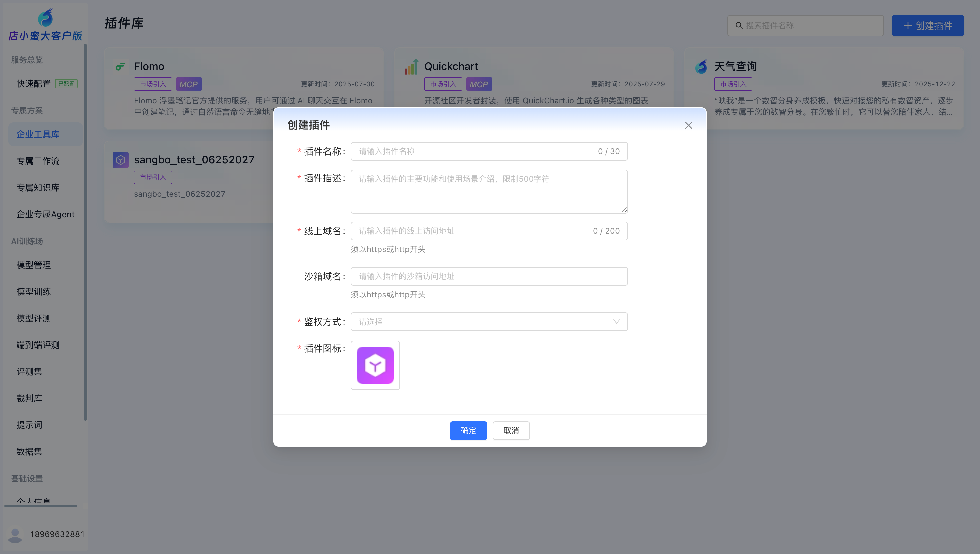Open 专属工作流 in the sidebar
This screenshot has height=554, width=980.
click(x=38, y=161)
